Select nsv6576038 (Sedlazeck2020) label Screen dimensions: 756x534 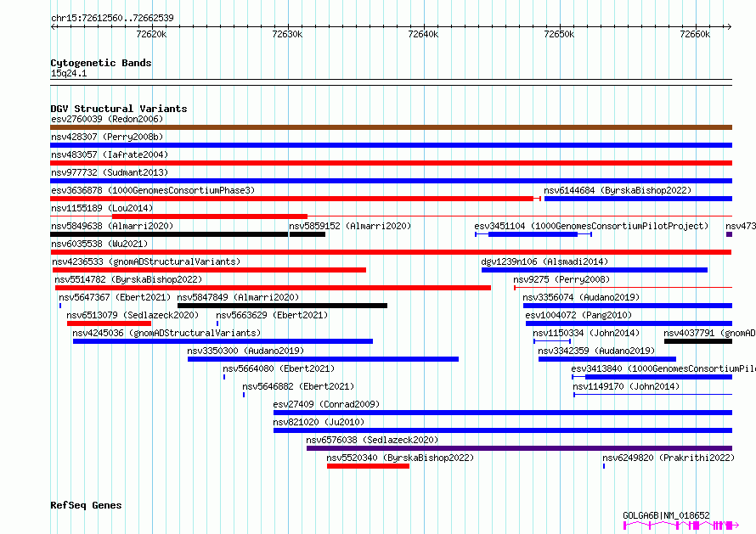pos(372,440)
